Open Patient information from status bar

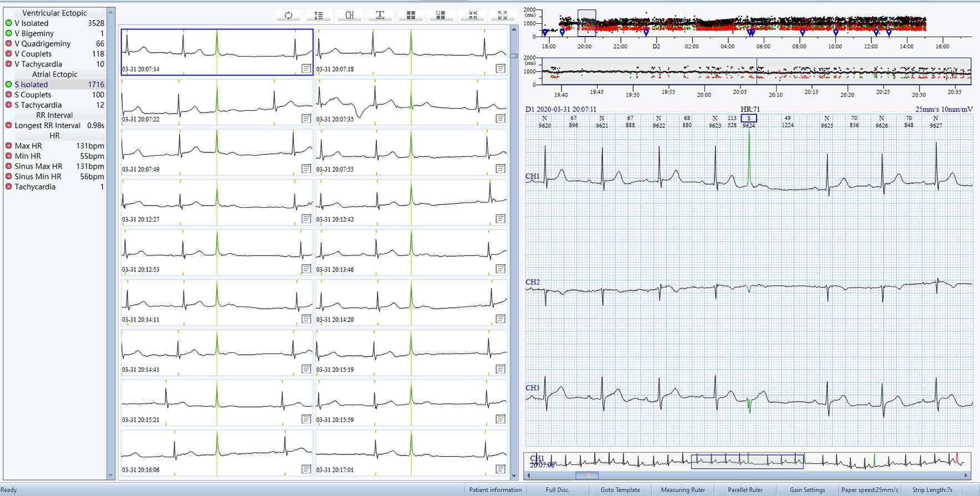click(x=495, y=490)
